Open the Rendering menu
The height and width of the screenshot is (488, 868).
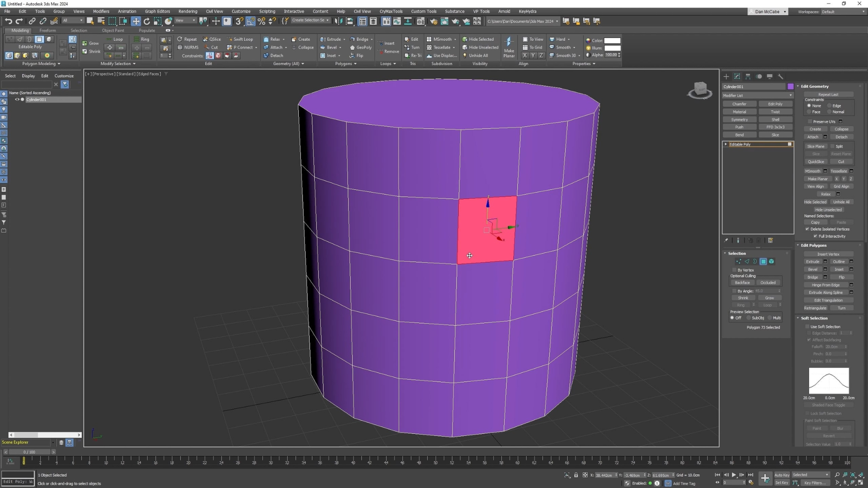click(x=188, y=11)
